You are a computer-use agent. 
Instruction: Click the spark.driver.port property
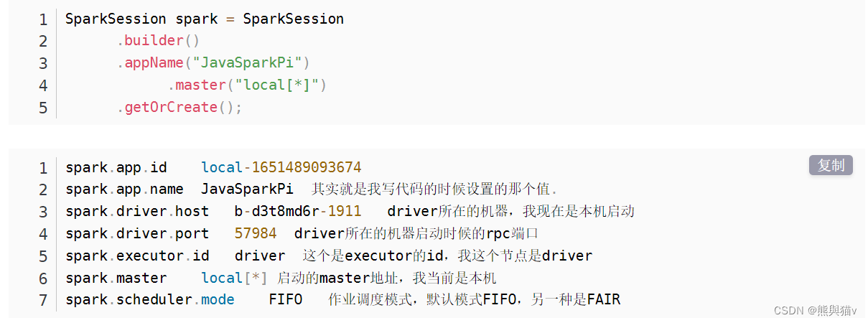(x=137, y=234)
